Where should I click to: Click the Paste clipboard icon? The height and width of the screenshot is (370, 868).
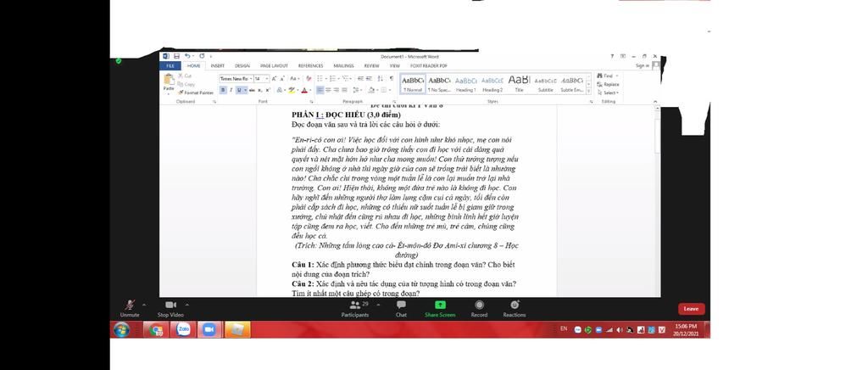(169, 81)
